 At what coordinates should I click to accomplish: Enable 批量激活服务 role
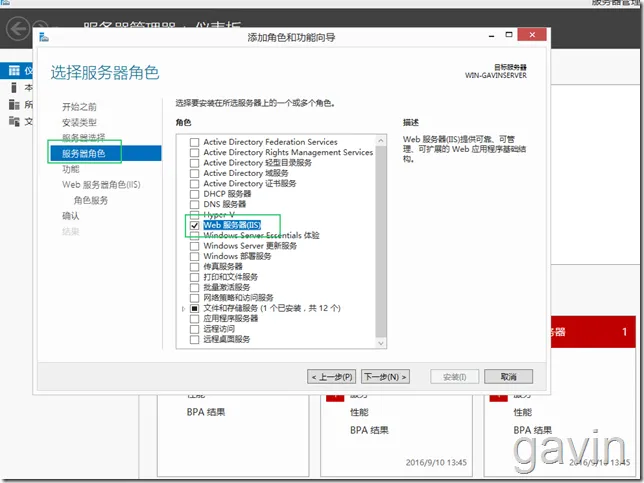[x=194, y=288]
